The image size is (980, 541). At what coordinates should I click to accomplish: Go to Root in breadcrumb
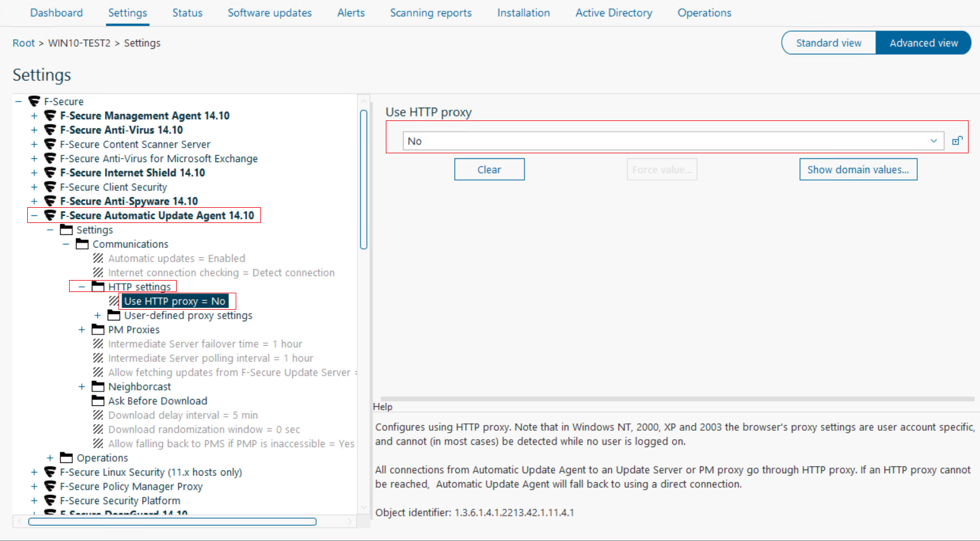pos(23,43)
